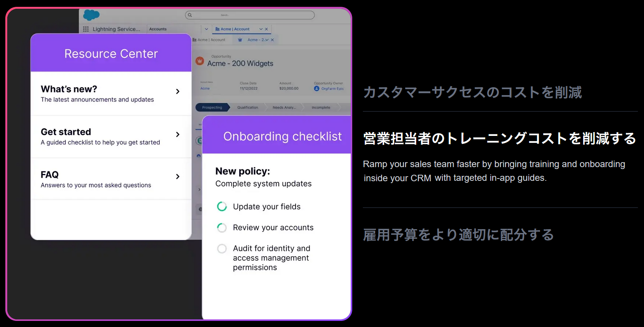Close the Acme | Account workspace tab
The width and height of the screenshot is (644, 327).
[266, 29]
